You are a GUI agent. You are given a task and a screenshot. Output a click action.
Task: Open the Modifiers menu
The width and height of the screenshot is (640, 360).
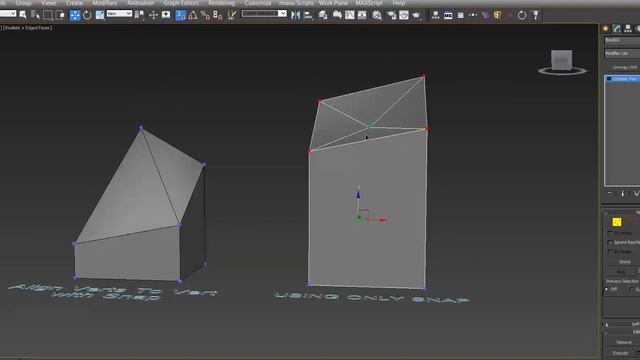(105, 3)
